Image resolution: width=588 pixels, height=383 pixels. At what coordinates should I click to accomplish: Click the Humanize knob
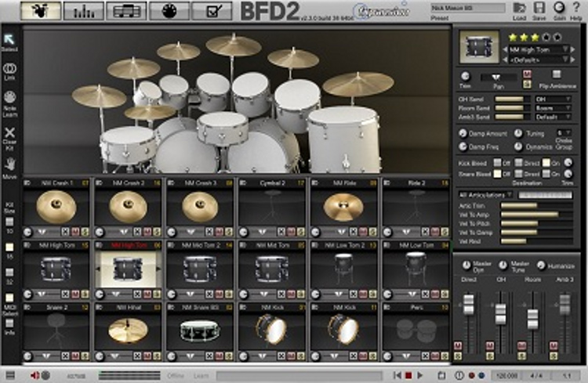[541, 266]
